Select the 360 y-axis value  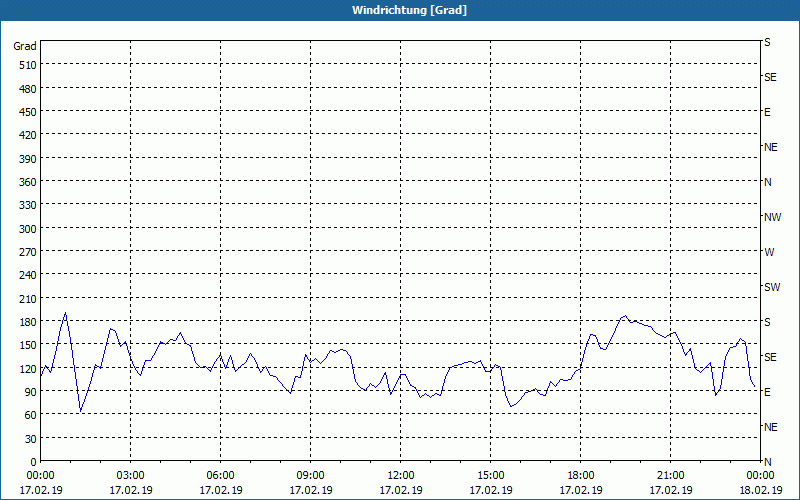tap(29, 182)
